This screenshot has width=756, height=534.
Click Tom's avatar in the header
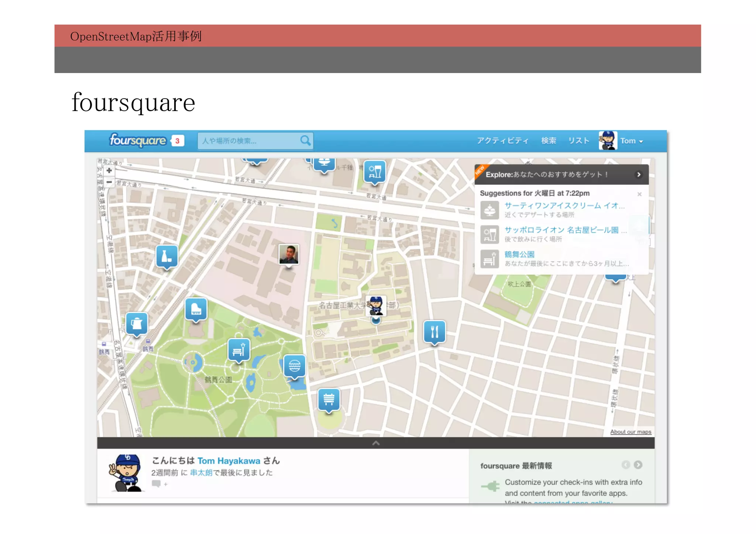pos(608,141)
